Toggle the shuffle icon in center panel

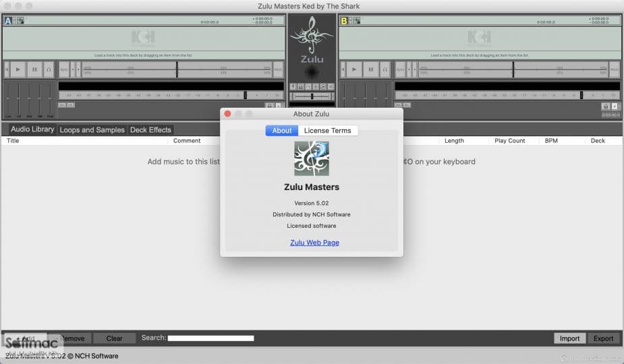click(331, 86)
